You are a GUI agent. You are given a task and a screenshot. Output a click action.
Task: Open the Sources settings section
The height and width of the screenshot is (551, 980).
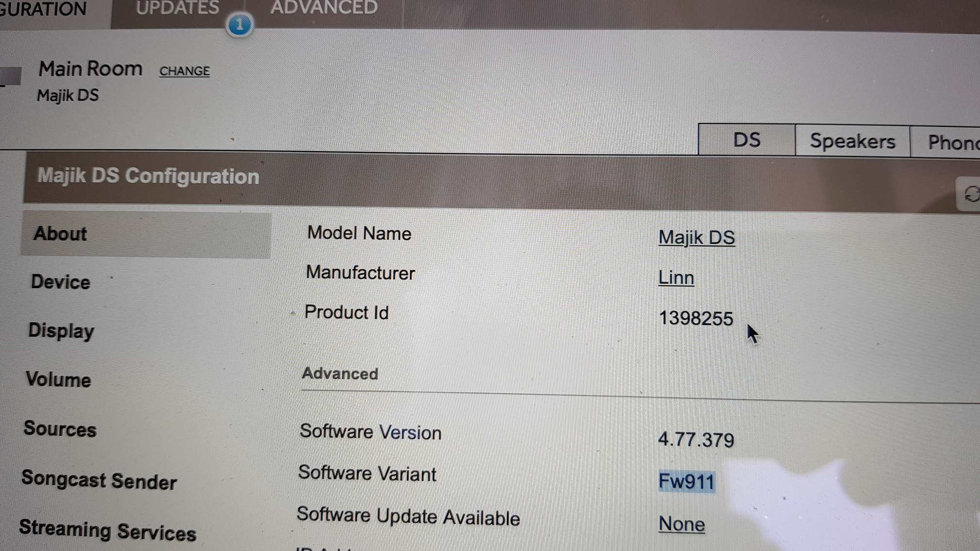click(x=60, y=429)
